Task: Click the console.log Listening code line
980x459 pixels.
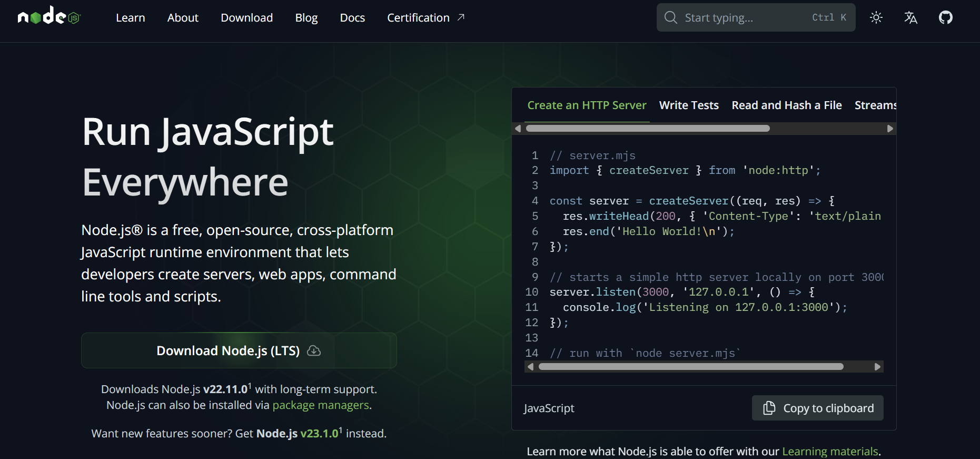Action: click(705, 307)
